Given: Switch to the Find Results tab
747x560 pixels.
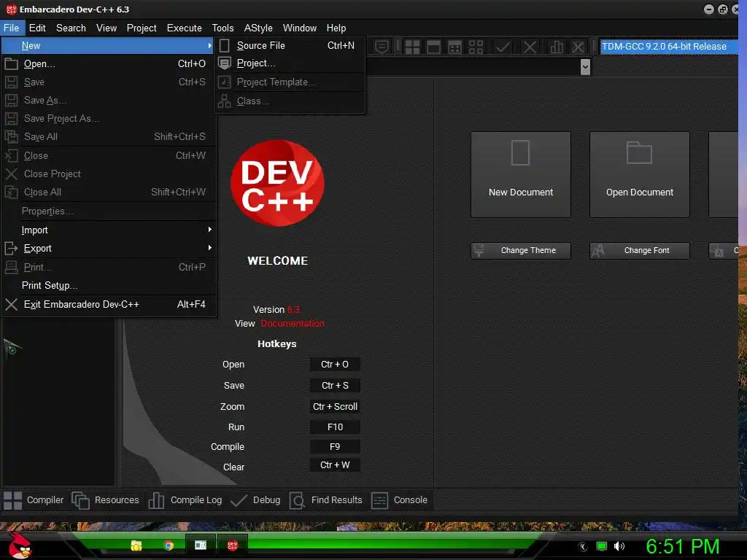Looking at the screenshot, I should click(326, 500).
